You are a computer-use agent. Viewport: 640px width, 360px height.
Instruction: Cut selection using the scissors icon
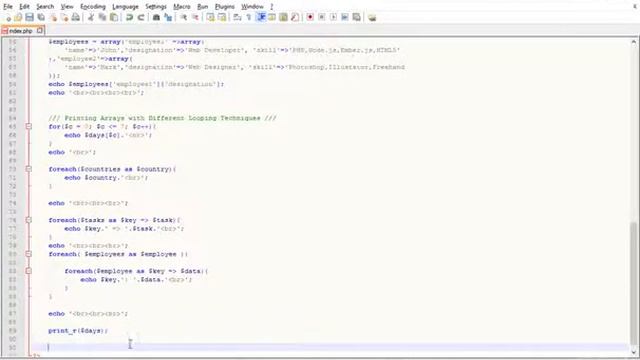pos(91,17)
